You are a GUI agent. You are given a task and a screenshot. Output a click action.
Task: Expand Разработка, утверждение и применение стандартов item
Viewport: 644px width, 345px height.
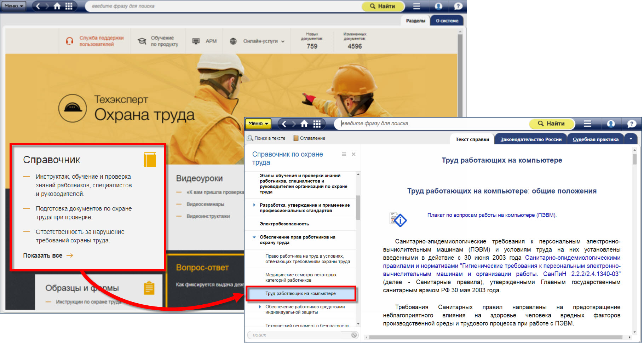pos(254,205)
